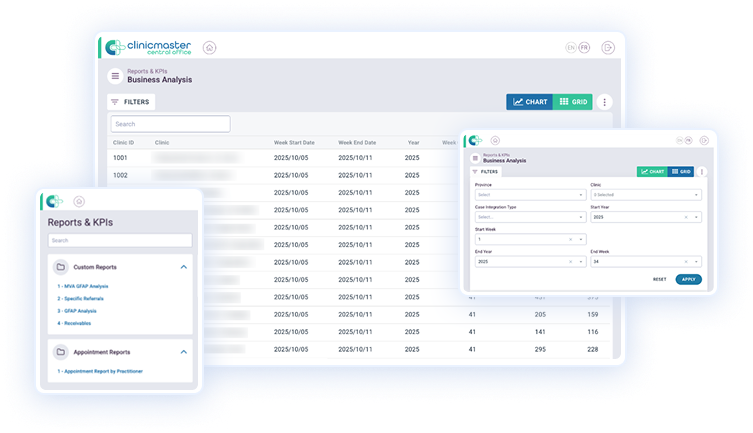Switch language to EN in main window
Viewport: 753px width, 433px height.
tap(570, 47)
